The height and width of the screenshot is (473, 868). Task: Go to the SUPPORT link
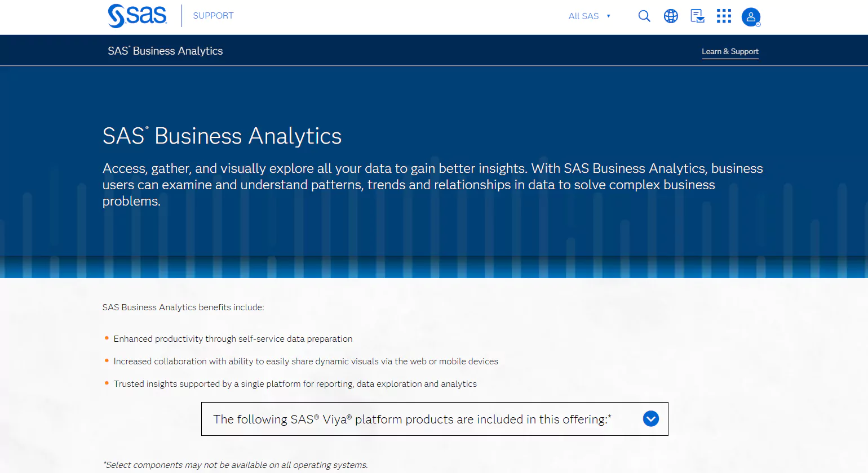[213, 16]
